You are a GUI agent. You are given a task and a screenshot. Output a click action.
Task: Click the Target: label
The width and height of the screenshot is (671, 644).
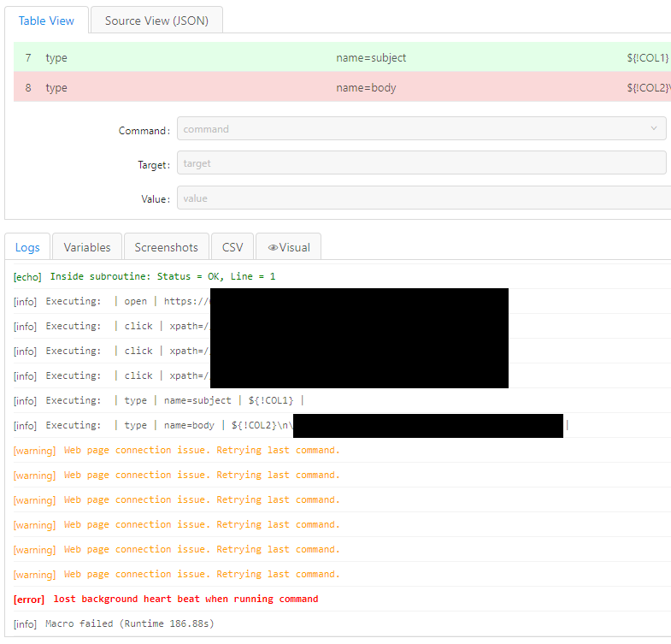click(154, 165)
